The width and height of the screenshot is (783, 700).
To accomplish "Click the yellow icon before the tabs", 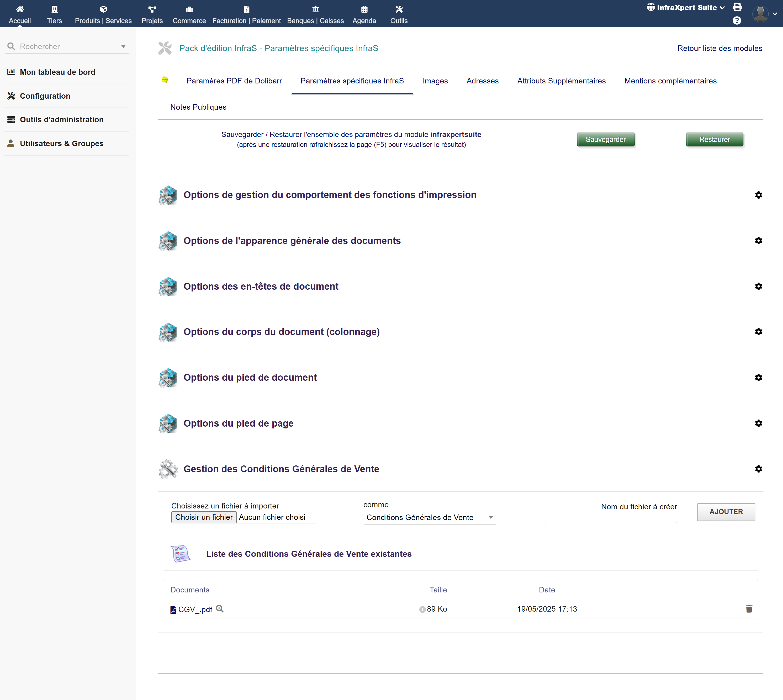I will pyautogui.click(x=165, y=80).
